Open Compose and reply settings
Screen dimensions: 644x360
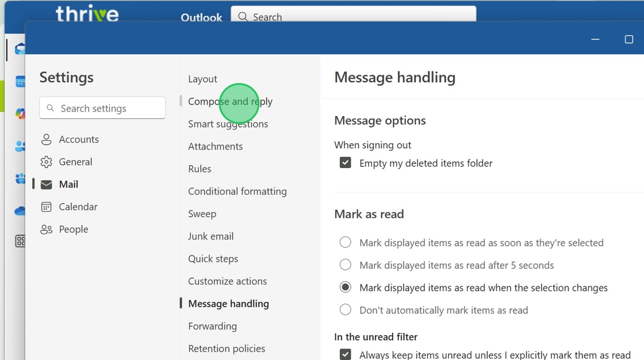tap(230, 102)
